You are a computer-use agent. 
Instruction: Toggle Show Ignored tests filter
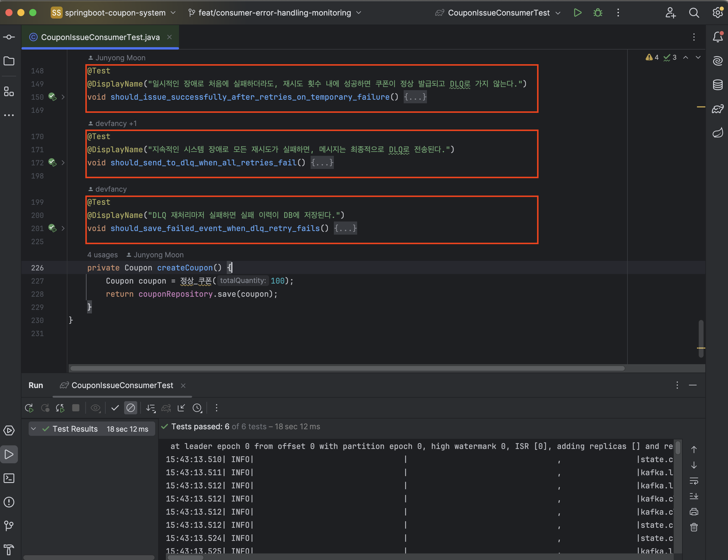point(131,408)
